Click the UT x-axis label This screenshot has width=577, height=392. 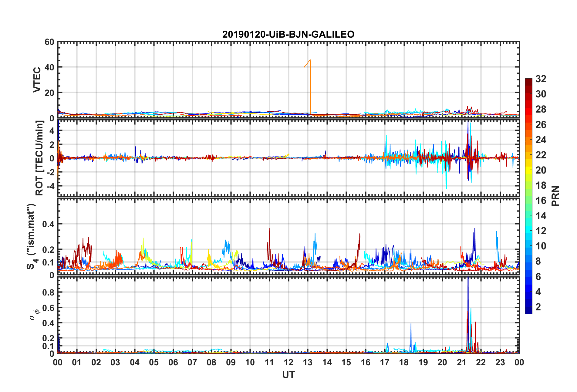pyautogui.click(x=288, y=375)
